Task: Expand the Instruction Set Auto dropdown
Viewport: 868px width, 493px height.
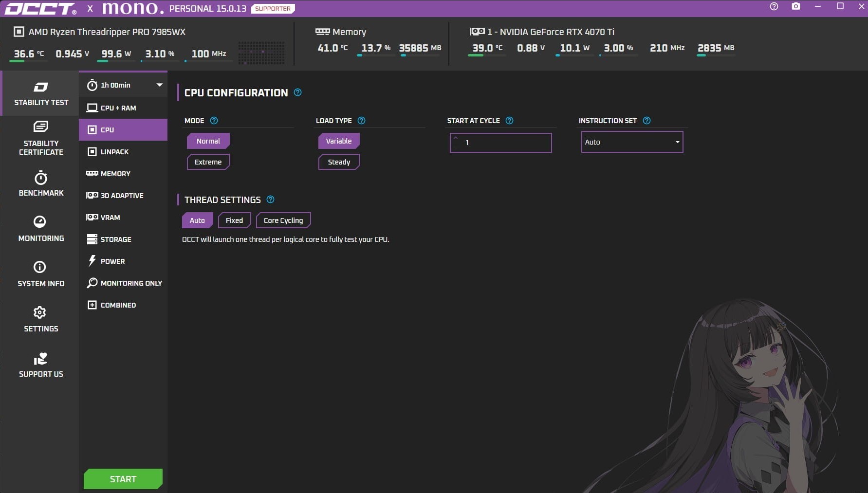Action: (632, 142)
